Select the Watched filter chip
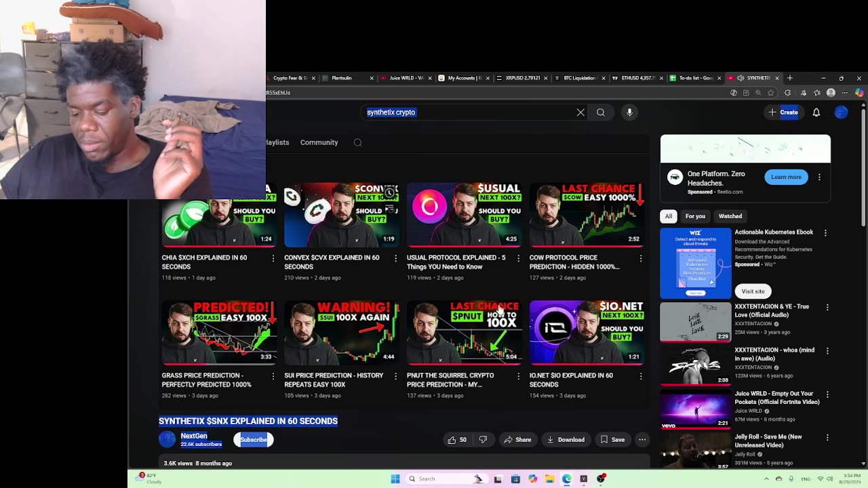Image resolution: width=868 pixels, height=488 pixels. (730, 216)
